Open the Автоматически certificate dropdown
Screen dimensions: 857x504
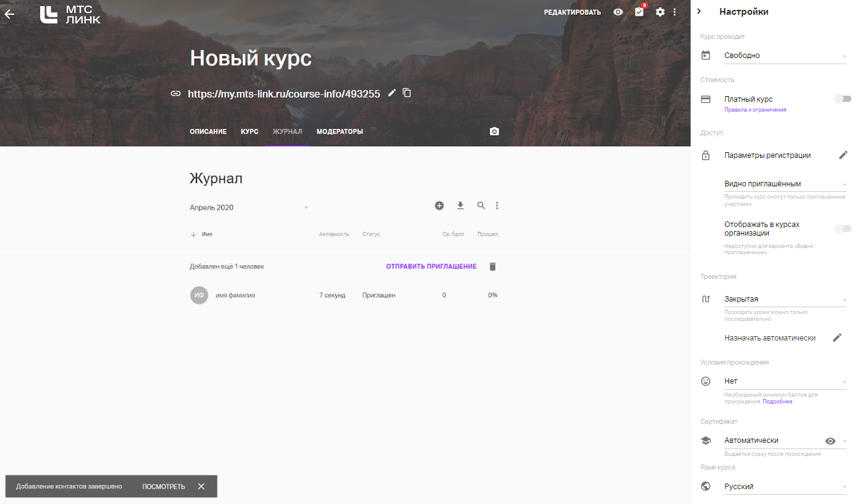785,440
